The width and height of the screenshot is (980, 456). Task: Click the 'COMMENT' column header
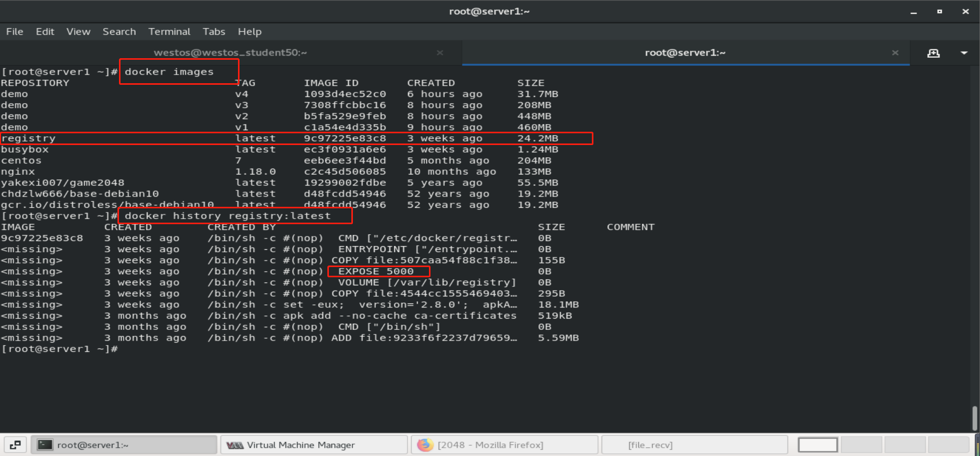point(631,227)
